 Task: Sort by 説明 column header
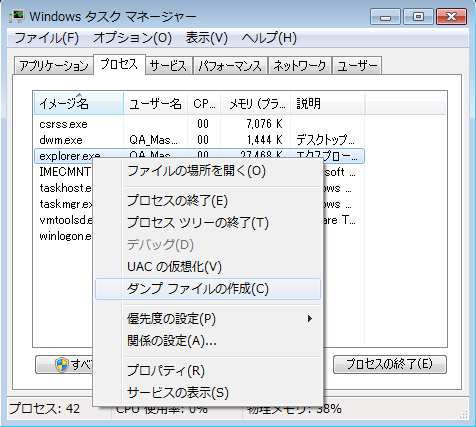[x=328, y=104]
